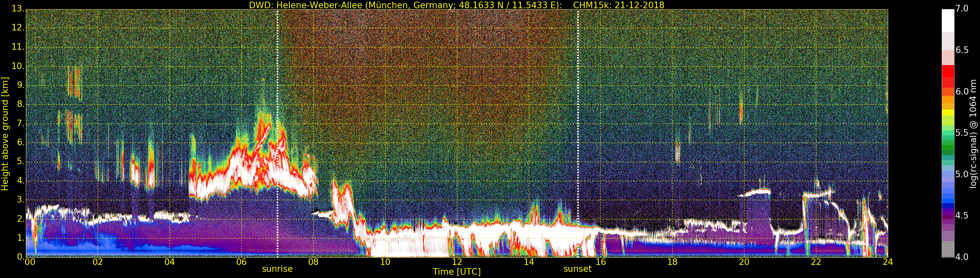The image size is (980, 278).
Task: Click the time tick label '14'
Action: (529, 262)
